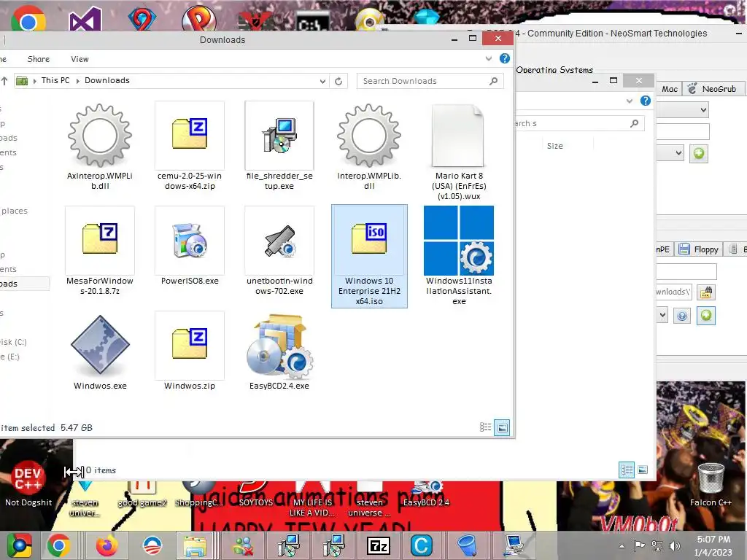The height and width of the screenshot is (560, 747).
Task: Click the This PC breadcrumb
Action: click(55, 80)
